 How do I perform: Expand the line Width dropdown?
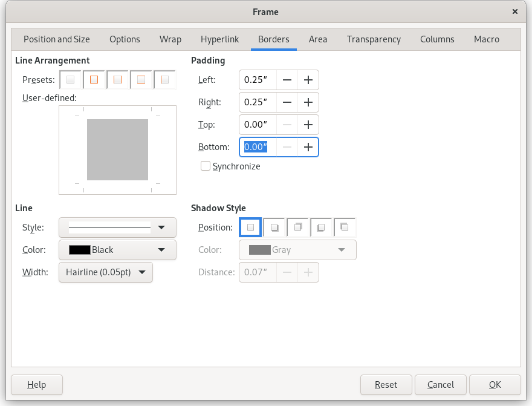[x=106, y=272]
